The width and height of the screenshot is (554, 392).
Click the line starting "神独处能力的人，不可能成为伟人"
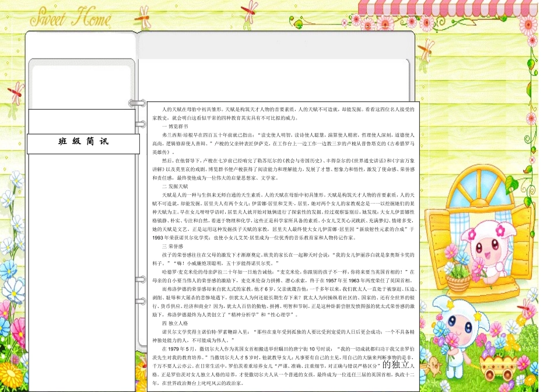pos(194,341)
